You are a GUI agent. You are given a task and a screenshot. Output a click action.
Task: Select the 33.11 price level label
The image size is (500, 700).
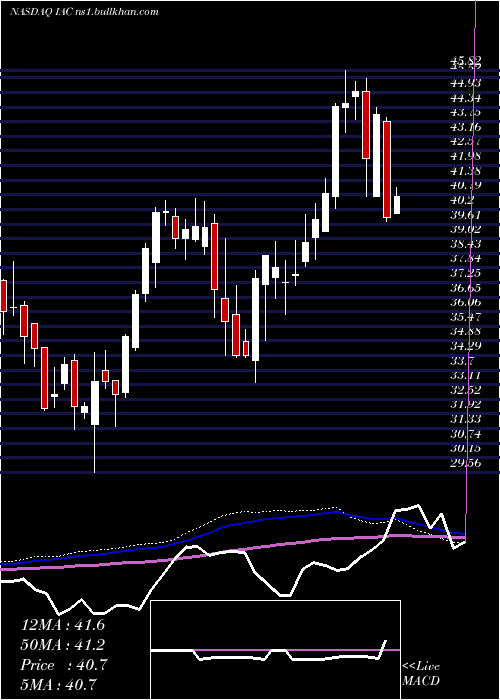pos(465,375)
